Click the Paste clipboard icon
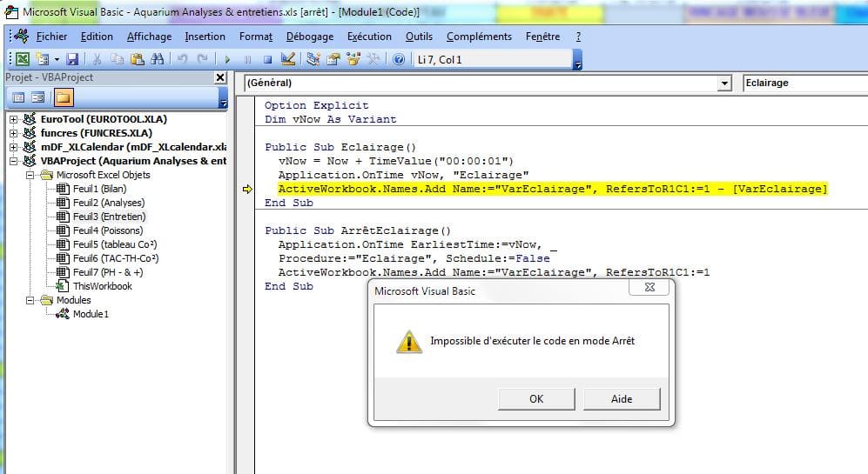This screenshot has width=868, height=474. coord(138,58)
